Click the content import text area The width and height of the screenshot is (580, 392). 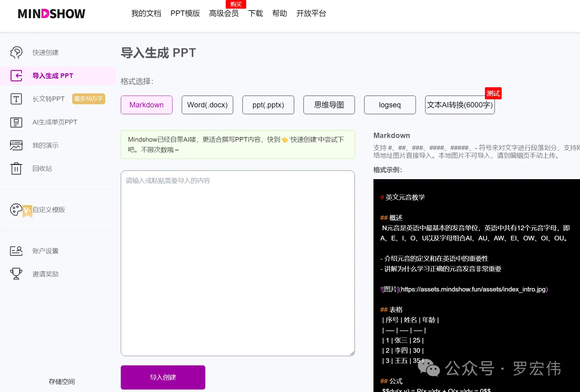click(238, 263)
